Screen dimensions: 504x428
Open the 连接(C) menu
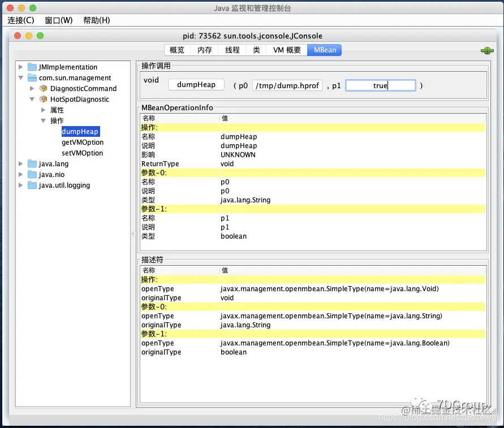click(21, 20)
